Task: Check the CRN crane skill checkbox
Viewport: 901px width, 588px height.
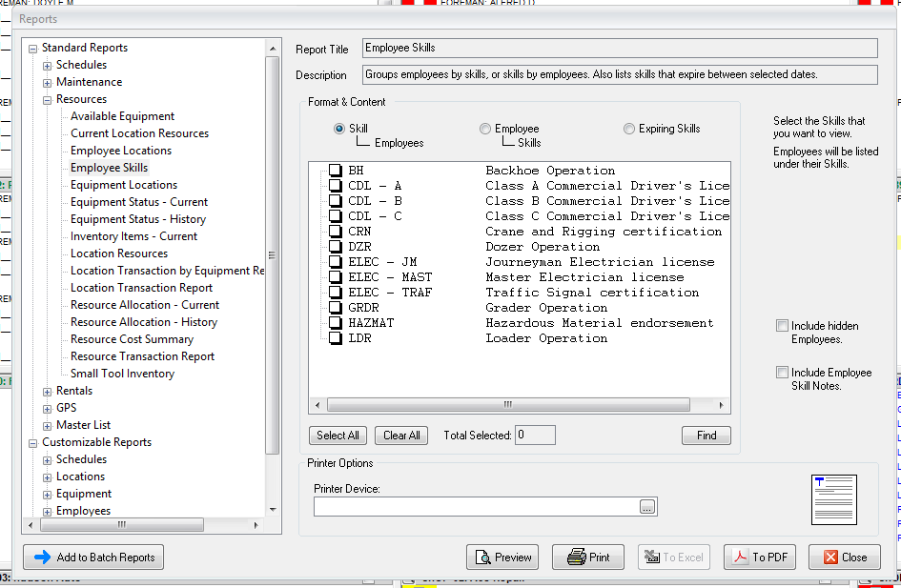Action: (x=335, y=232)
